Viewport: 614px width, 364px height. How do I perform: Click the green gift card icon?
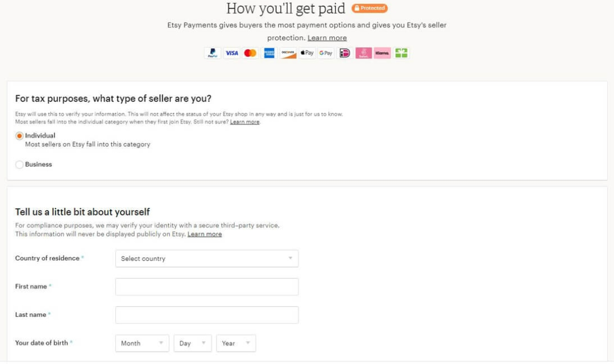[x=401, y=53]
